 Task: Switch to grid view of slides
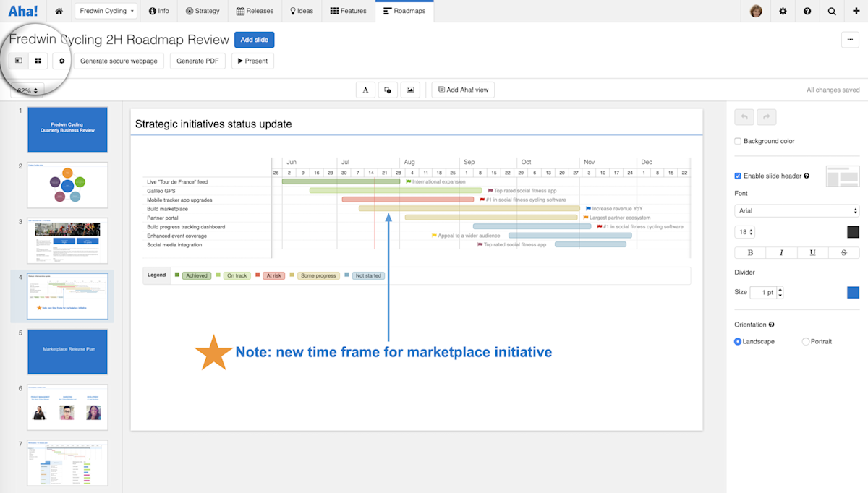(38, 61)
